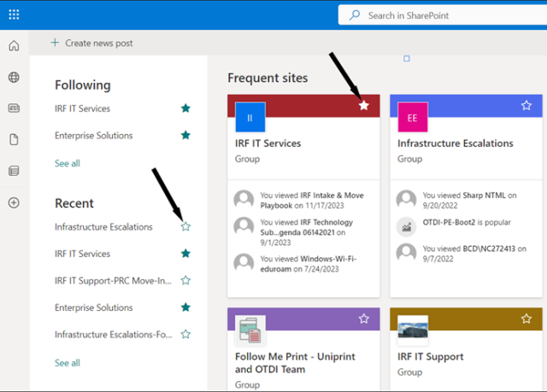Open IRF IT Support card title
This screenshot has height=392, width=547.
431,356
